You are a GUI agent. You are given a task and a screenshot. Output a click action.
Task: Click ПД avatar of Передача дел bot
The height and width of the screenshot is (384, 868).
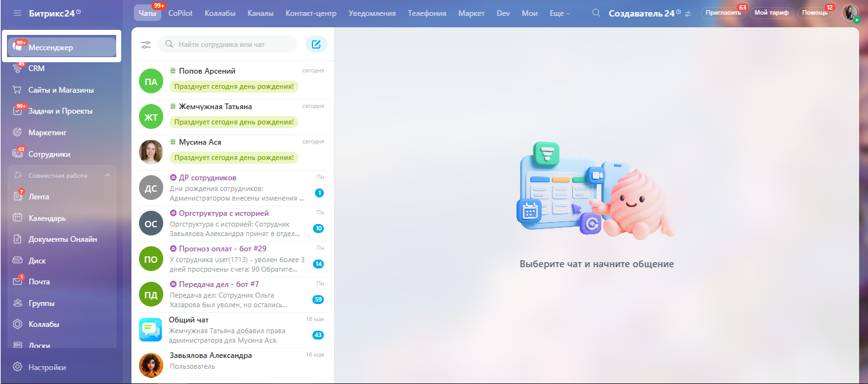pyautogui.click(x=150, y=295)
